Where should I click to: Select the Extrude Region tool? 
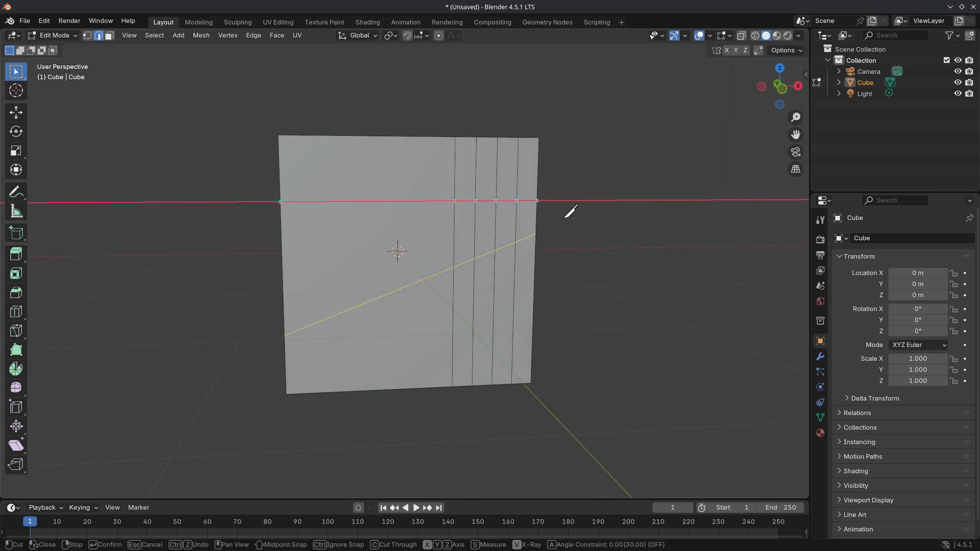16,254
